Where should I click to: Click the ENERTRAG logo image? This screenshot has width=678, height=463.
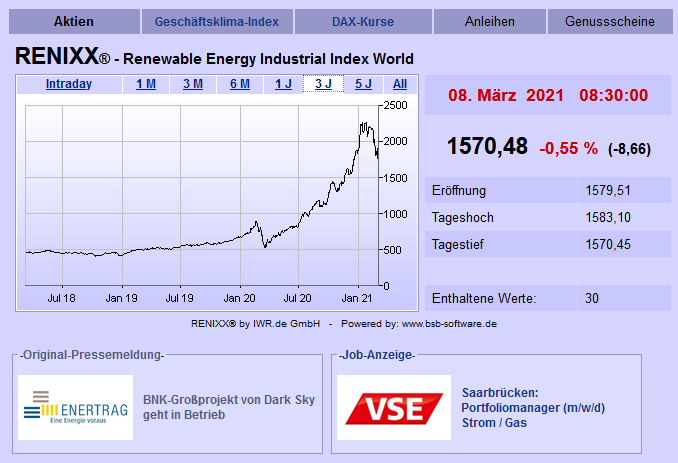point(75,407)
